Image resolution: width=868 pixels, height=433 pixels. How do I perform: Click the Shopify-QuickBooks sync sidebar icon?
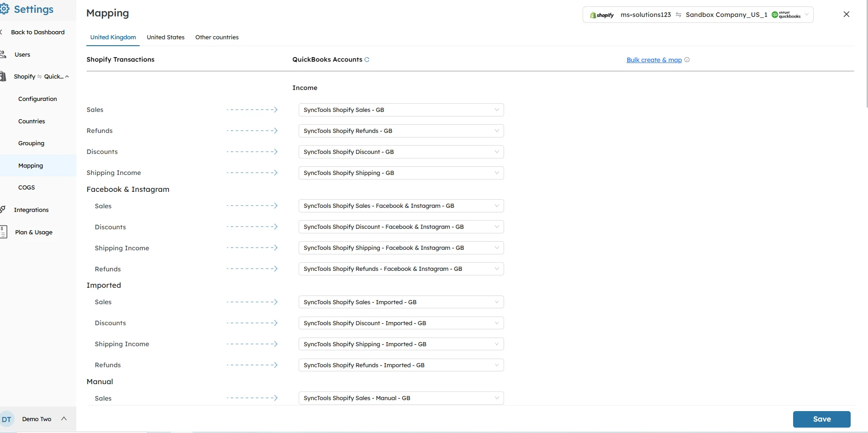pyautogui.click(x=2, y=76)
